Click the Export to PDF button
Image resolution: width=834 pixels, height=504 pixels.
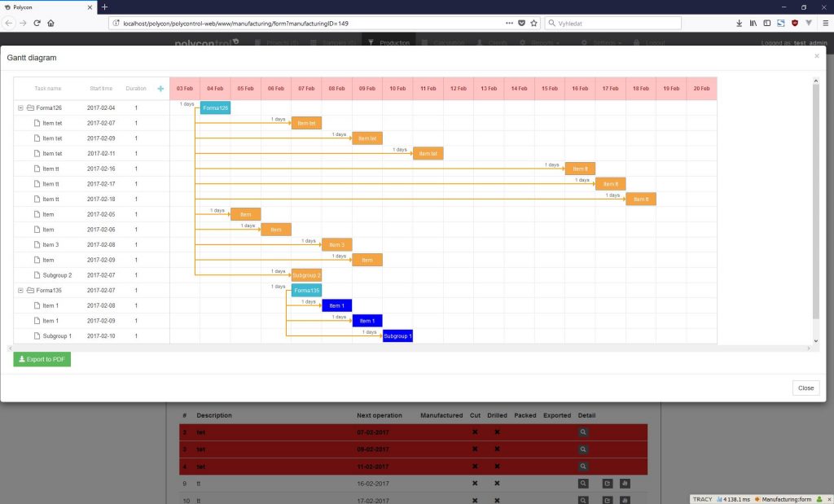tap(42, 359)
